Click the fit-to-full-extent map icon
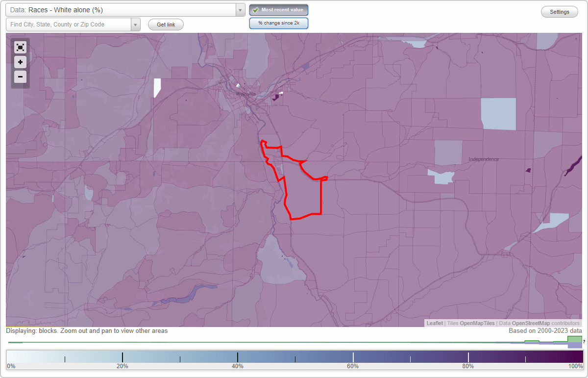This screenshot has height=378, width=588. click(20, 48)
